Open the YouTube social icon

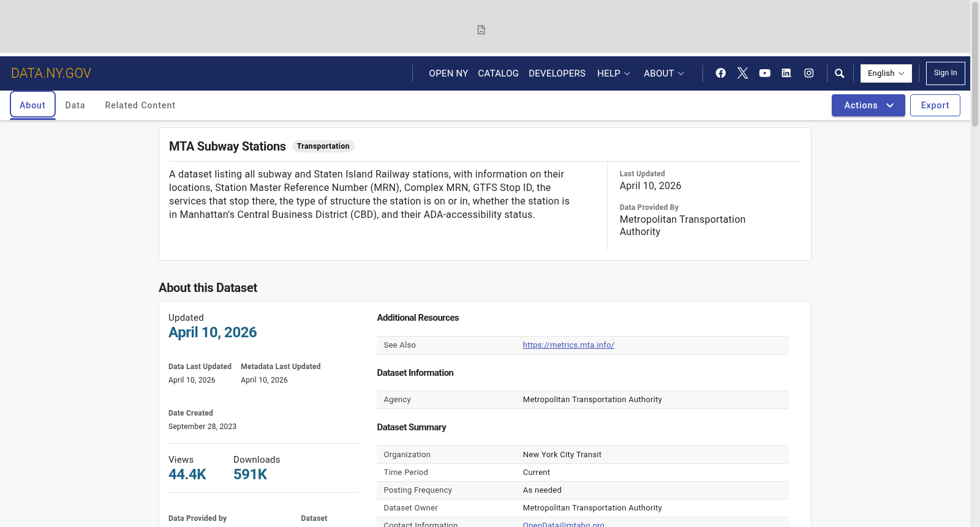(x=765, y=73)
